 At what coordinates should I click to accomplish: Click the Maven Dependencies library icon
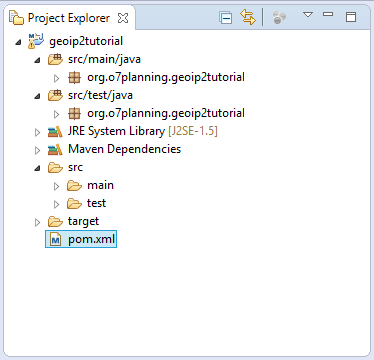pyautogui.click(x=55, y=150)
